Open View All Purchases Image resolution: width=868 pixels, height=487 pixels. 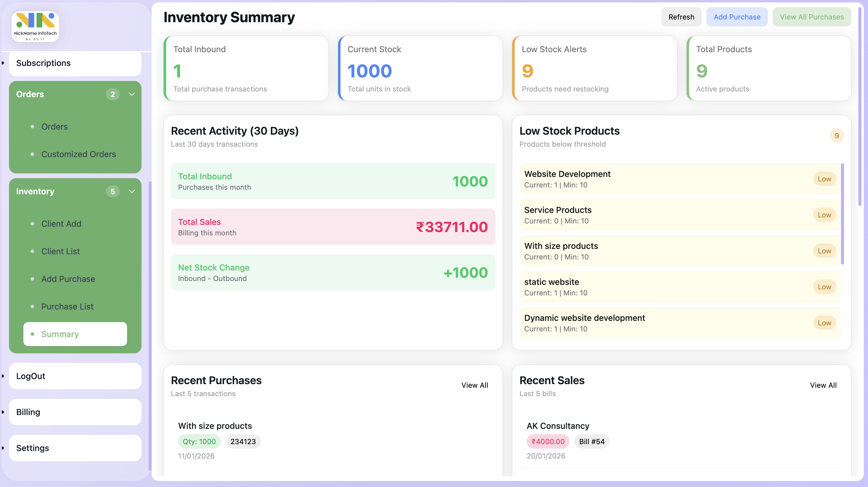pos(812,16)
